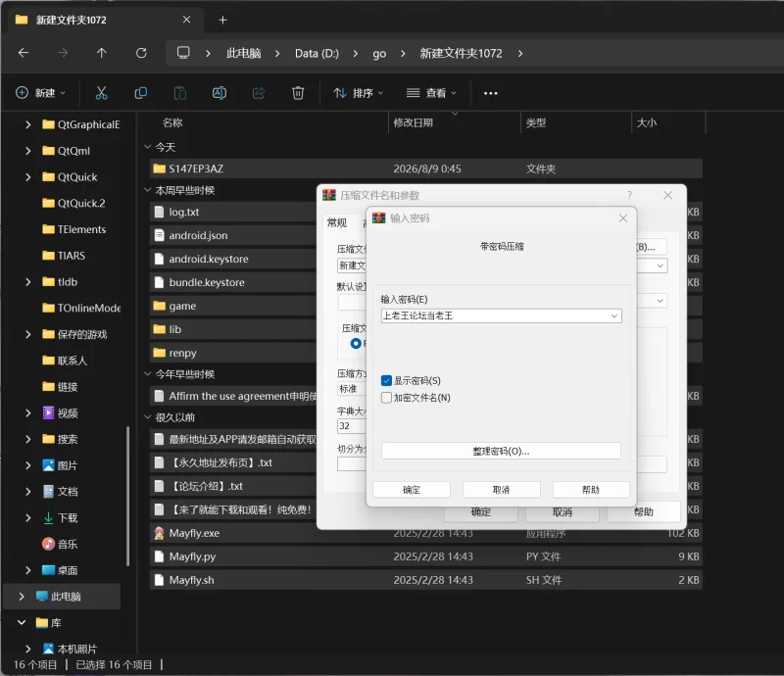This screenshot has width=784, height=676.
Task: Open the three-dots more options menu
Action: click(x=491, y=93)
